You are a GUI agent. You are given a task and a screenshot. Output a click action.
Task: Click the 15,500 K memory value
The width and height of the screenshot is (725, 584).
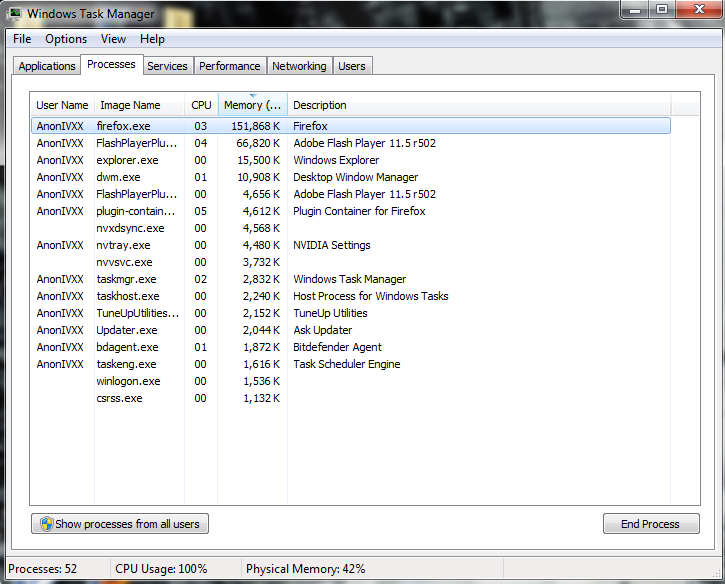[258, 160]
